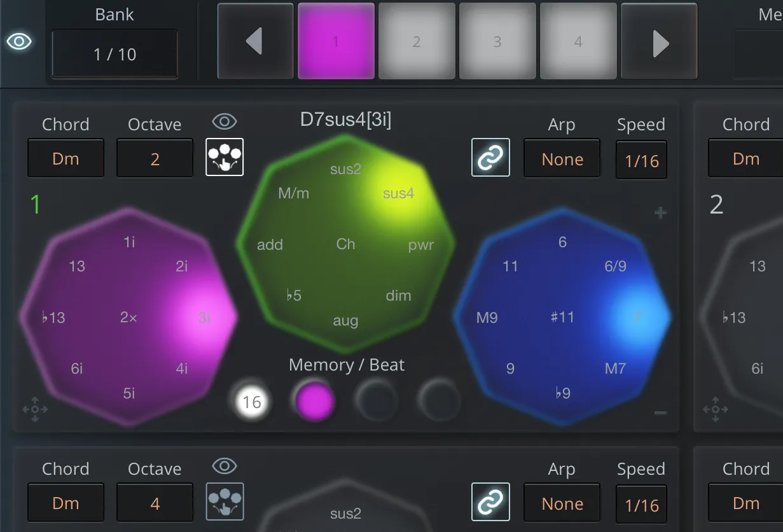Open pad 1 Chord Dm dropdown
The height and width of the screenshot is (532, 783).
pos(66,158)
